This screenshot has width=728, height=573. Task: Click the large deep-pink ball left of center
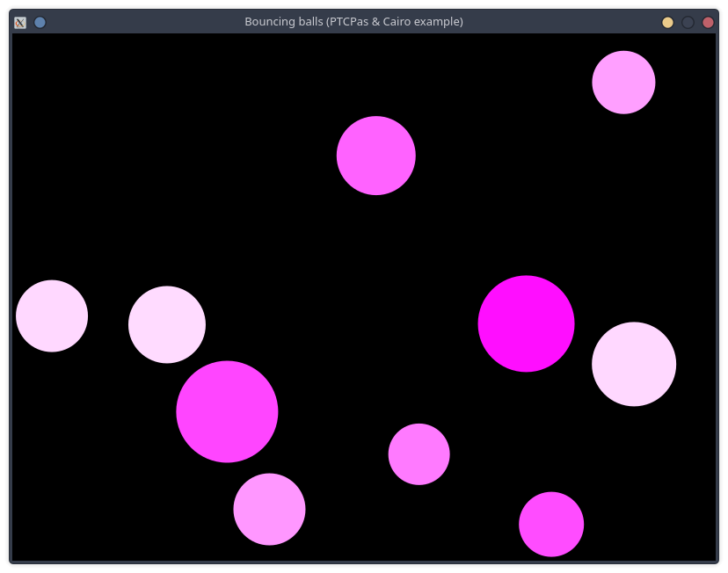[x=227, y=410]
